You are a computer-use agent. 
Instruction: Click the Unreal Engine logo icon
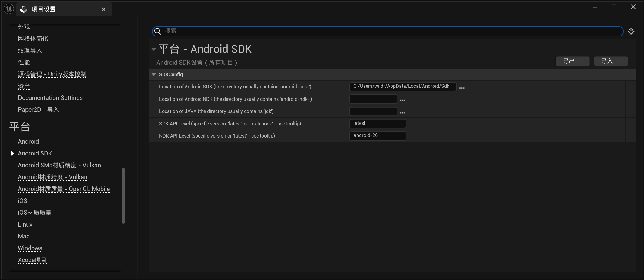click(9, 9)
